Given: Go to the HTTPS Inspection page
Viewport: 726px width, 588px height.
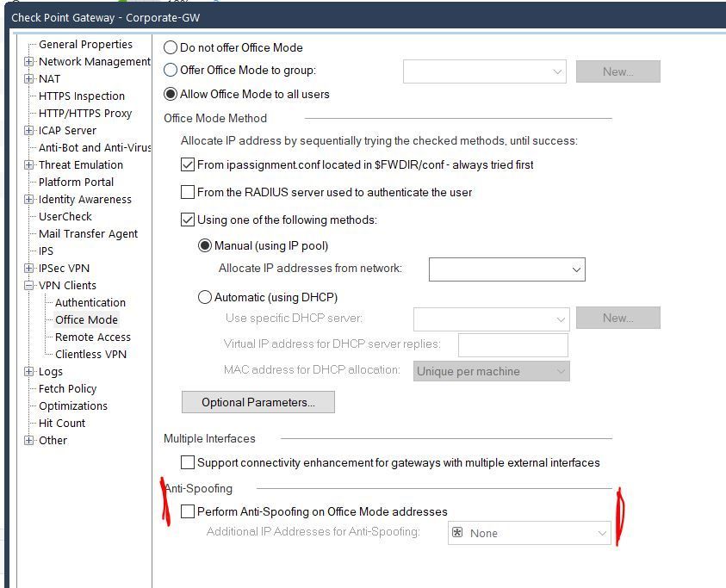Looking at the screenshot, I should click(x=82, y=96).
